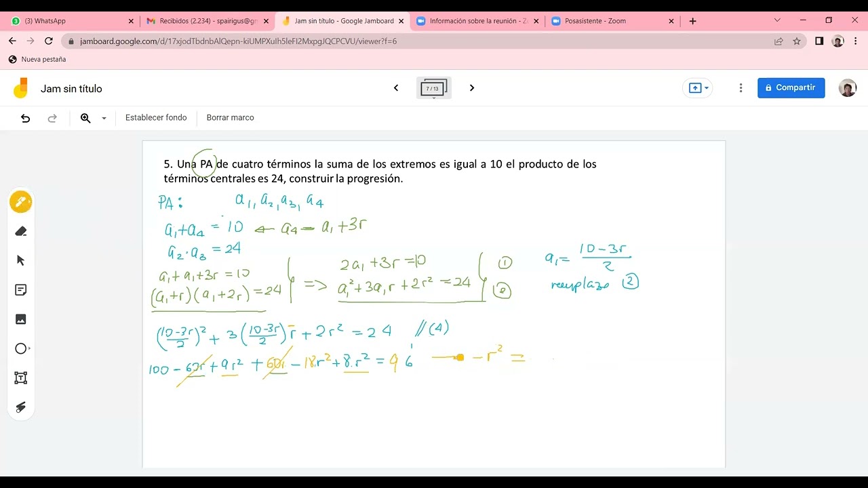Select the Pen tool in left toolbar
Image resolution: width=868 pixels, height=488 pixels.
20,202
